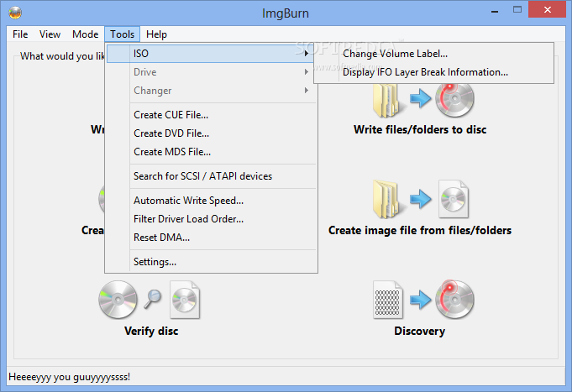Open Automatic Write Speed...

point(212,201)
